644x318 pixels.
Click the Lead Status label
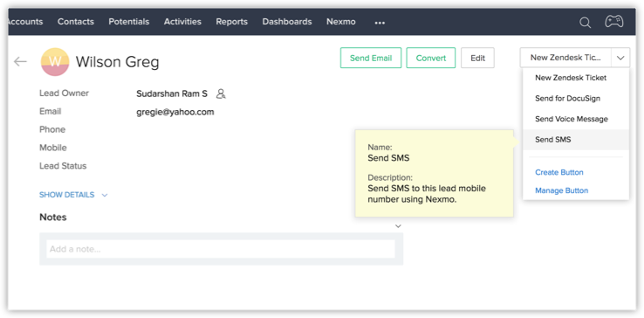(x=63, y=166)
